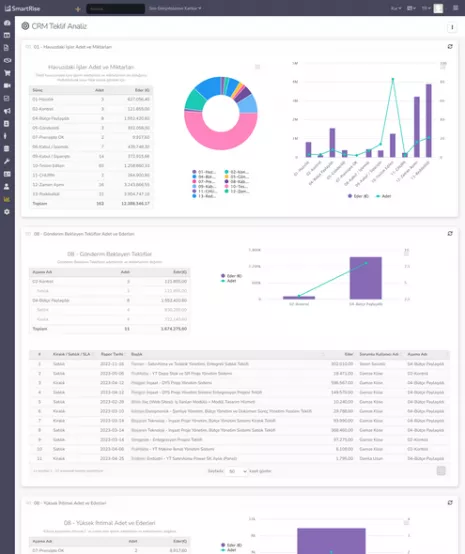Click the circular icon beside CRM Teklif Analiz

click(25, 26)
